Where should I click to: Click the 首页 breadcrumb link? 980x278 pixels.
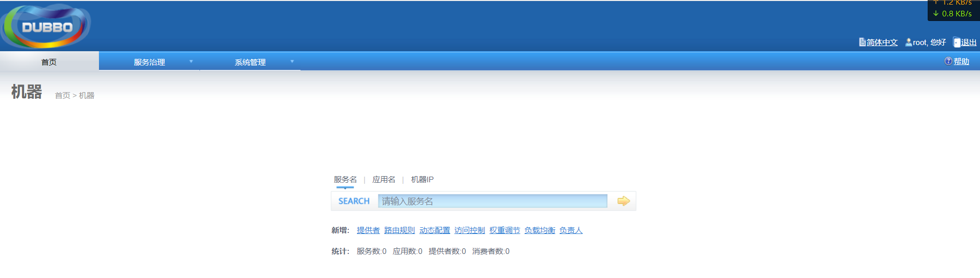(63, 95)
